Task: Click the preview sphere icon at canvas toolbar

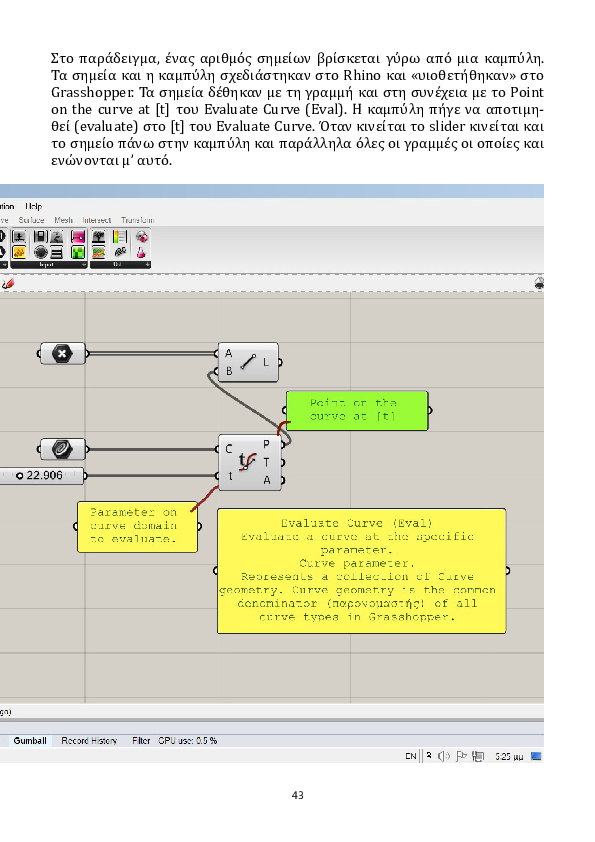Action: pyautogui.click(x=539, y=284)
